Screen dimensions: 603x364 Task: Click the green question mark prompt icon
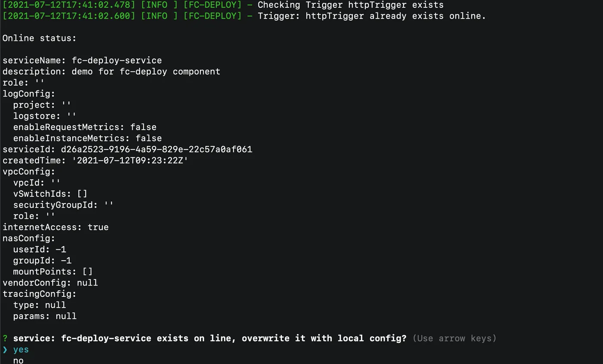pos(5,338)
